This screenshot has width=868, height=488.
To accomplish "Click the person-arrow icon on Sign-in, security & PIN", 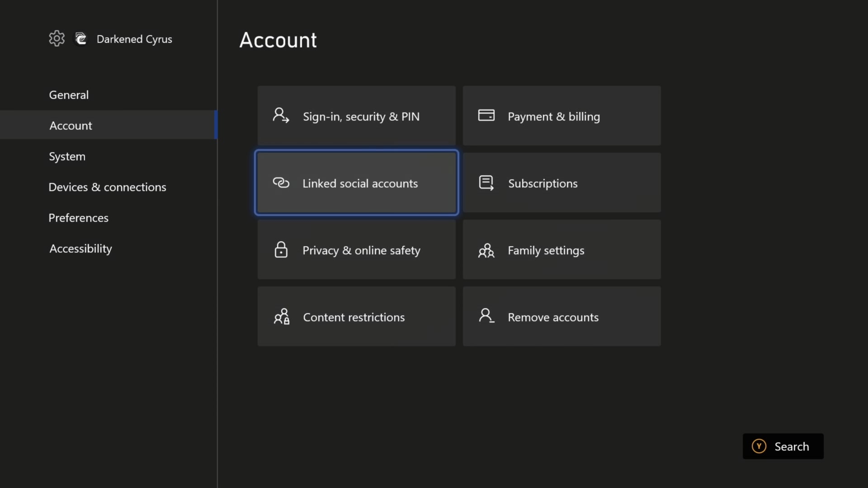I will 280,116.
